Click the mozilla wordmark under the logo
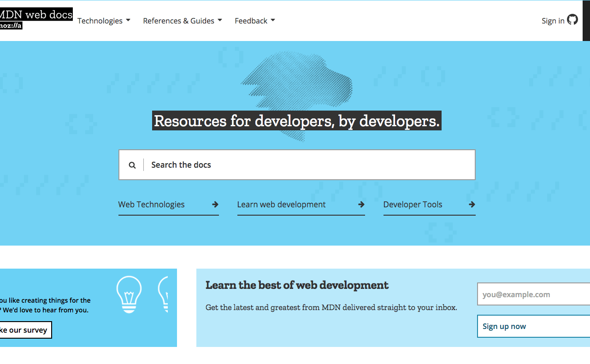Image resolution: width=590 pixels, height=364 pixels. tap(11, 26)
